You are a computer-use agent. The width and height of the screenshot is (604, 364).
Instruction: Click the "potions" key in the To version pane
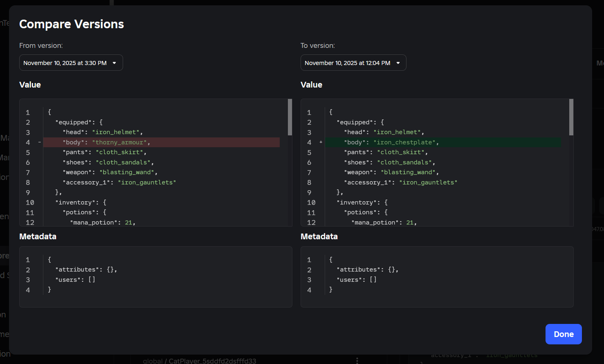(360, 212)
